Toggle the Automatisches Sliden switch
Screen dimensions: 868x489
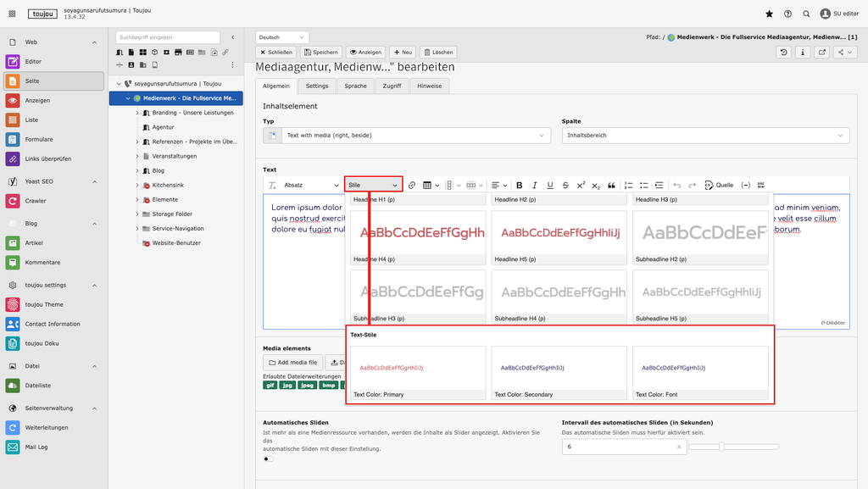(269, 458)
